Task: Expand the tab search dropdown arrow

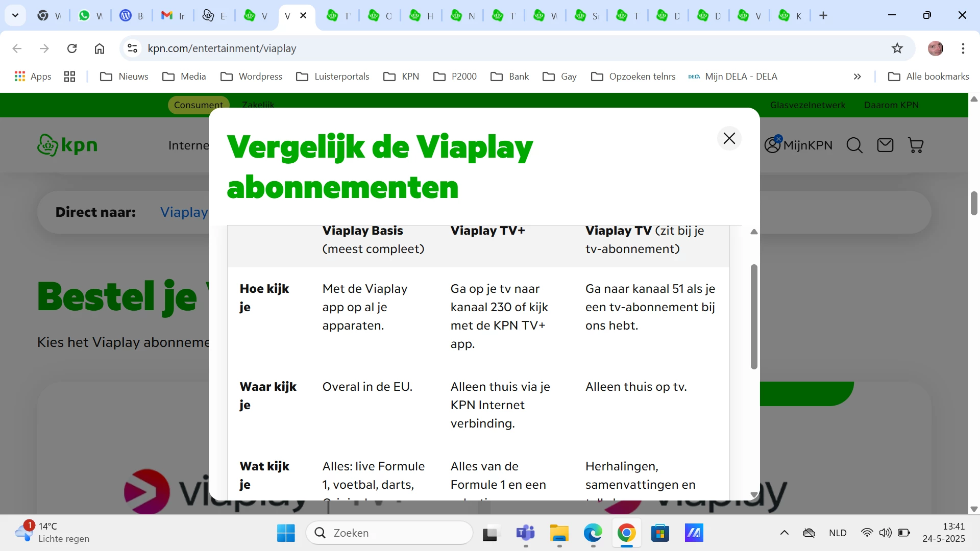Action: tap(15, 15)
